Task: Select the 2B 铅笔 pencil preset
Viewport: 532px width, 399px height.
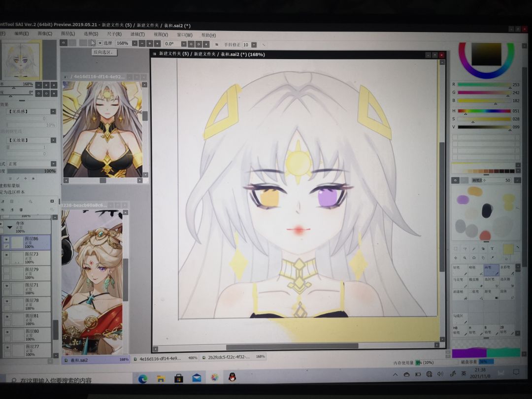Action: [507, 331]
